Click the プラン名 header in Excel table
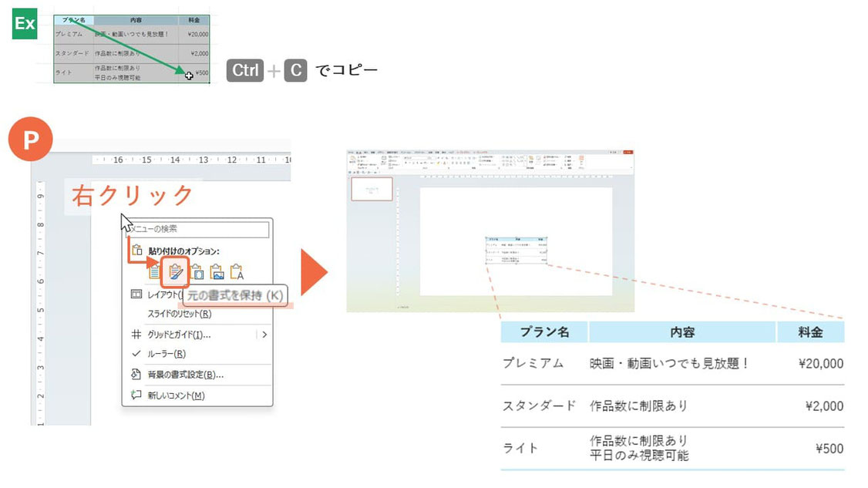 point(74,20)
